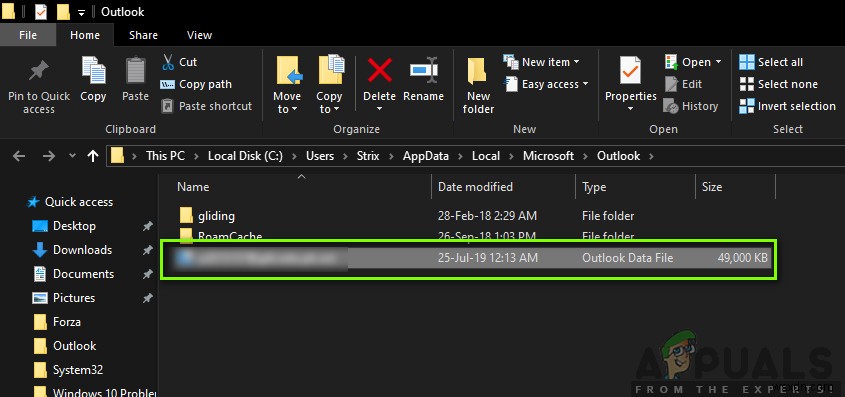Expand the Properties dropdown arrow
Viewport: 845px width, 397px height.
click(x=631, y=109)
